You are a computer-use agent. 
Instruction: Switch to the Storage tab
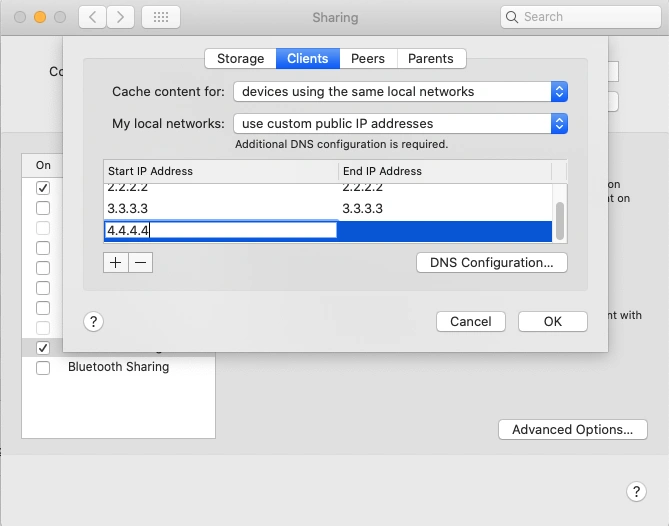pyautogui.click(x=240, y=59)
